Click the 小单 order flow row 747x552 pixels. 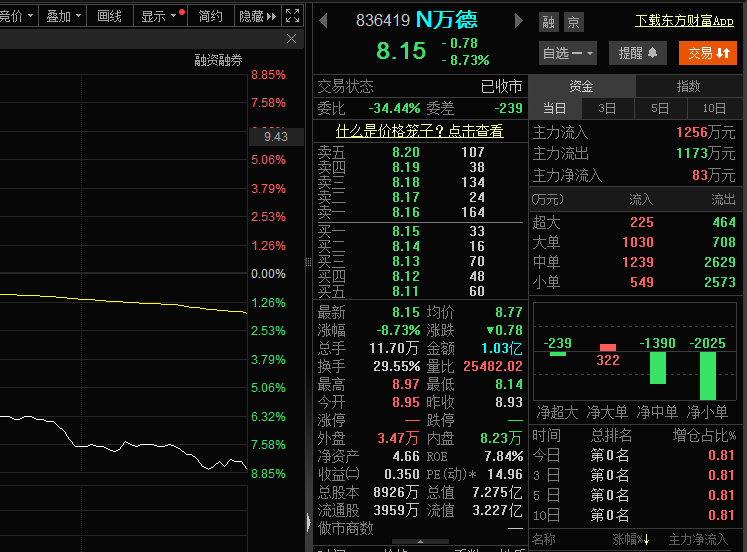pyautogui.click(x=635, y=282)
